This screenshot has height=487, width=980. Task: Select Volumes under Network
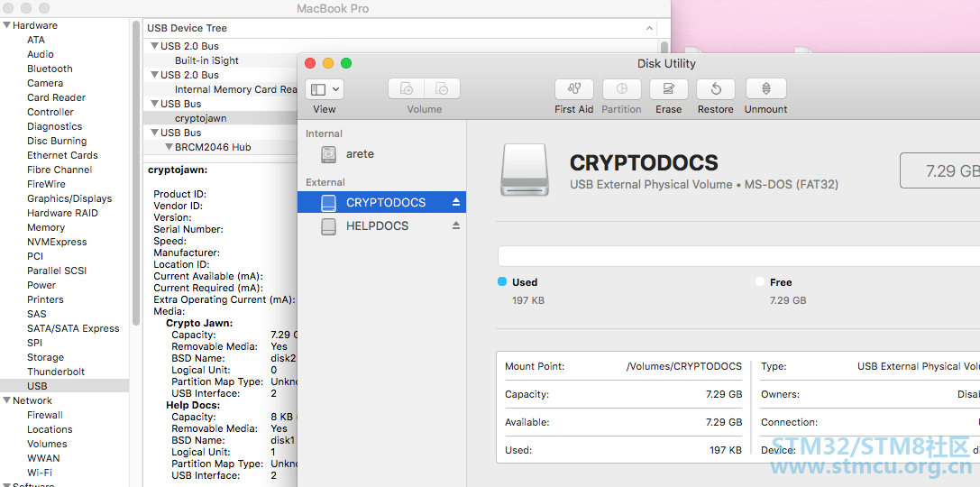pos(47,444)
